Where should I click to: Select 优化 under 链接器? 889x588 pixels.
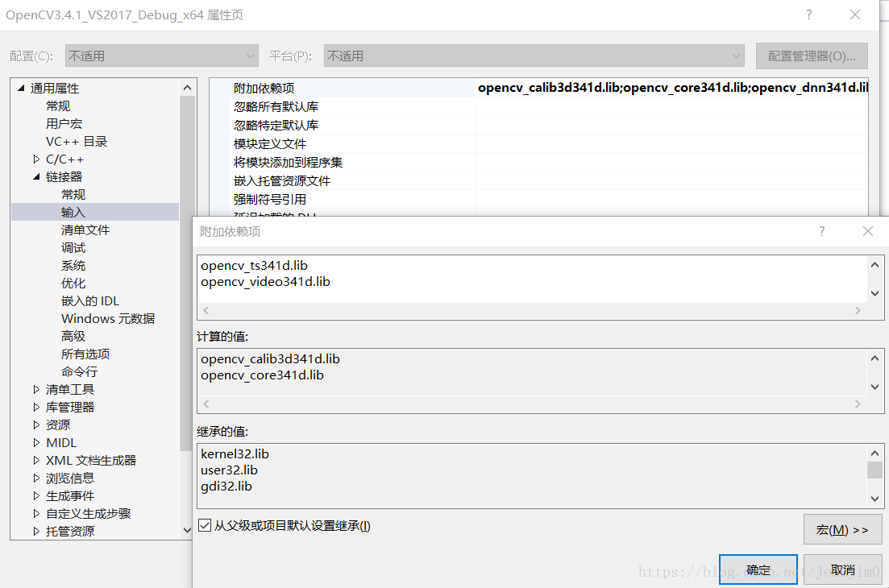(x=73, y=283)
